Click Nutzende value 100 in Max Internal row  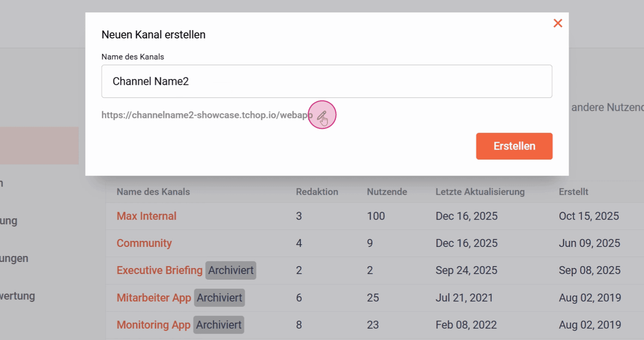(376, 216)
